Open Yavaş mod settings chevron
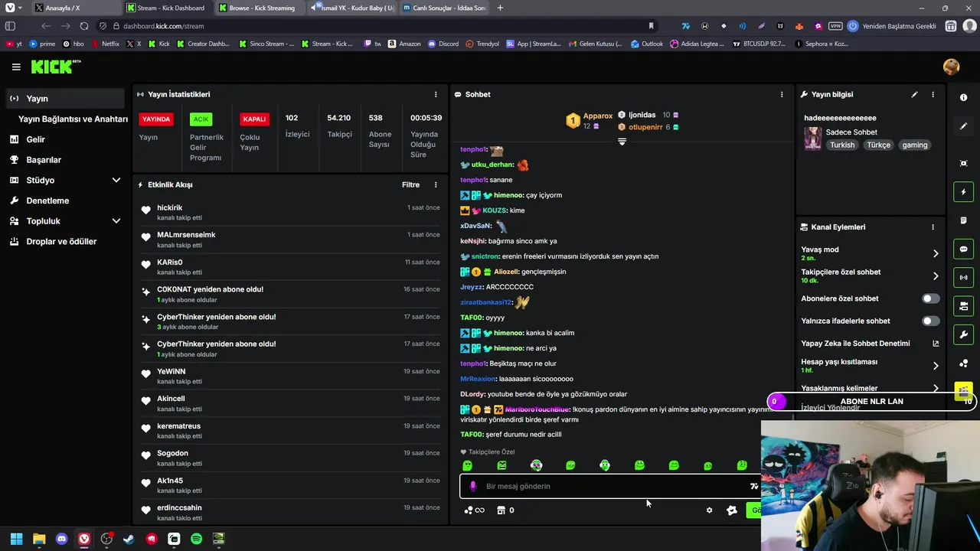The width and height of the screenshot is (980, 551). pyautogui.click(x=936, y=253)
